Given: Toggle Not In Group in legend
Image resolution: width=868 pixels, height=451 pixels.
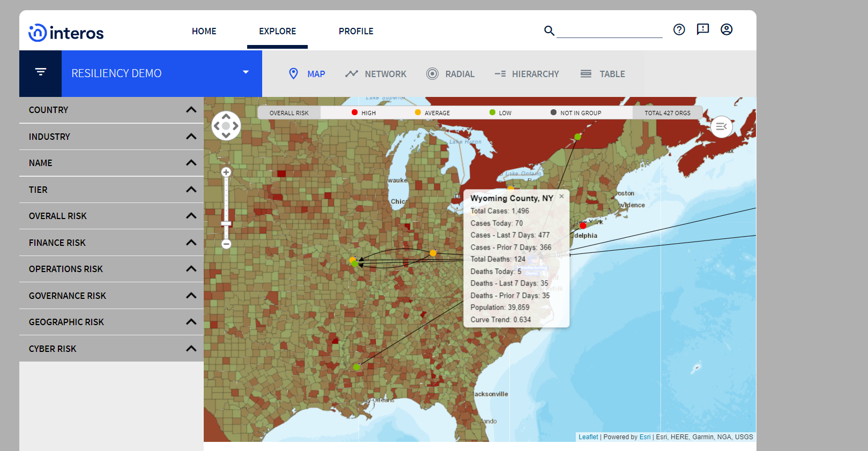Looking at the screenshot, I should 576,113.
